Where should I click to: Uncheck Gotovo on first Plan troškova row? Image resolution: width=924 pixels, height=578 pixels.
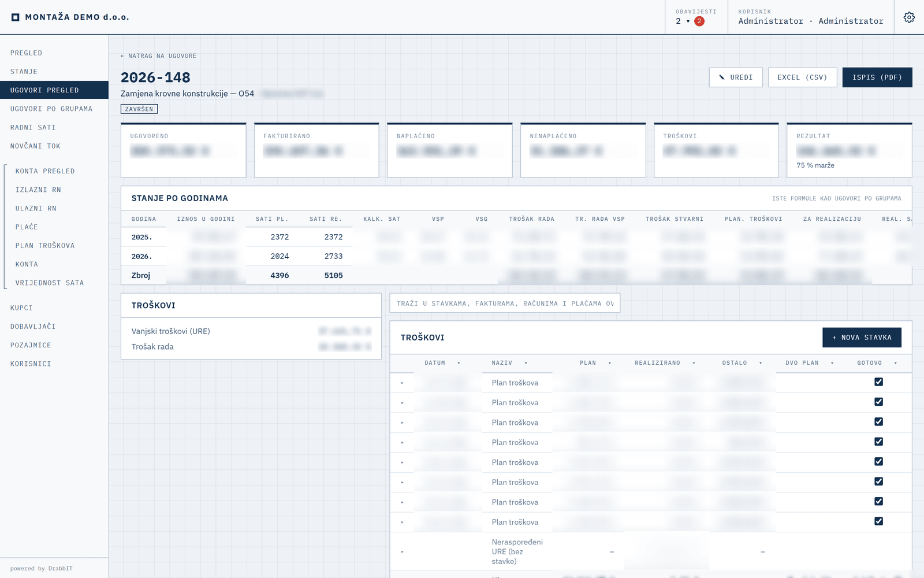point(879,382)
